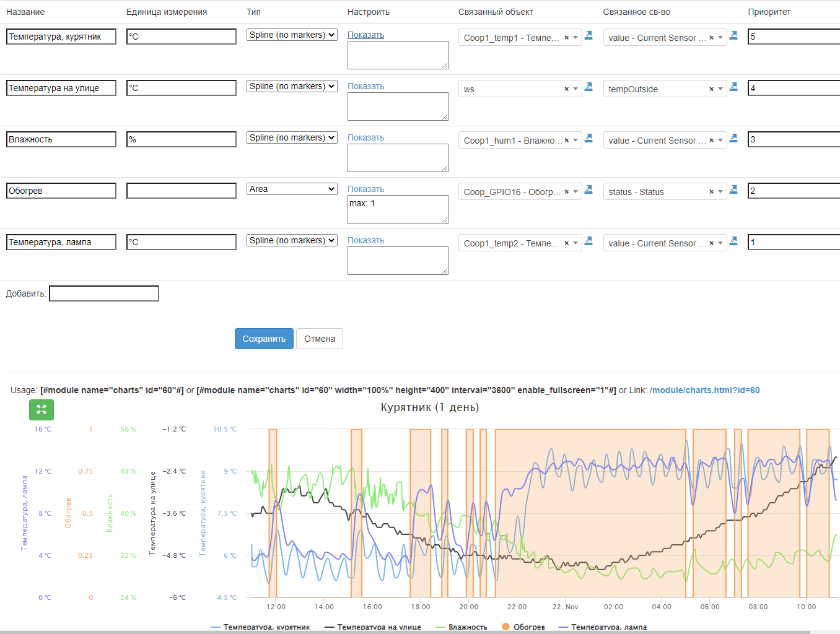Viewport: 840px width, 634px height.
Task: Expand the tempOutside property dropdown arrow
Action: (720, 89)
